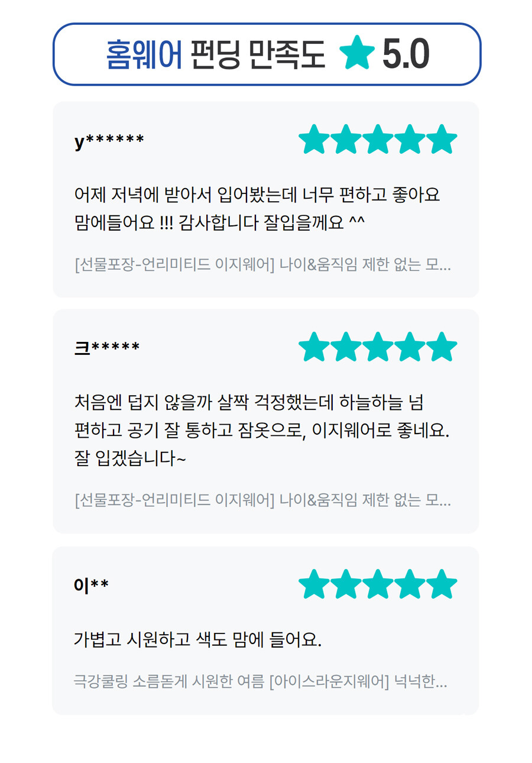532x763 pixels.
Task: Tap the fifth star in 이** review rating
Action: pyautogui.click(x=442, y=584)
